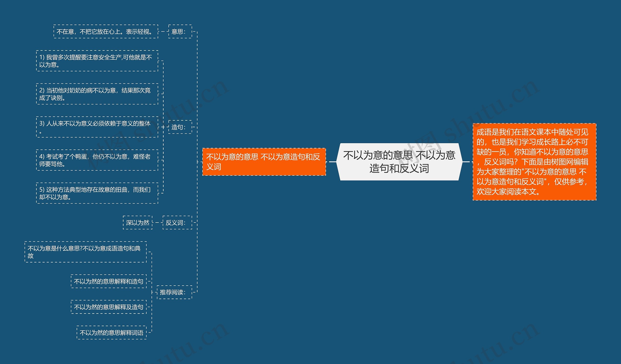Select the antonym node 深以为然
621x364 pixels.
point(137,224)
